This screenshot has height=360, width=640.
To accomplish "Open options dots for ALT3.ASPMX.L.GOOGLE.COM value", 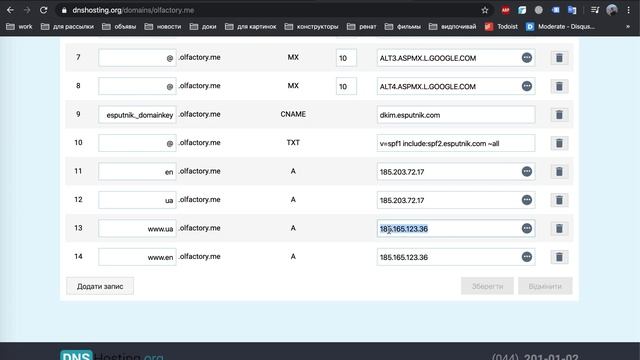I will pos(527,58).
